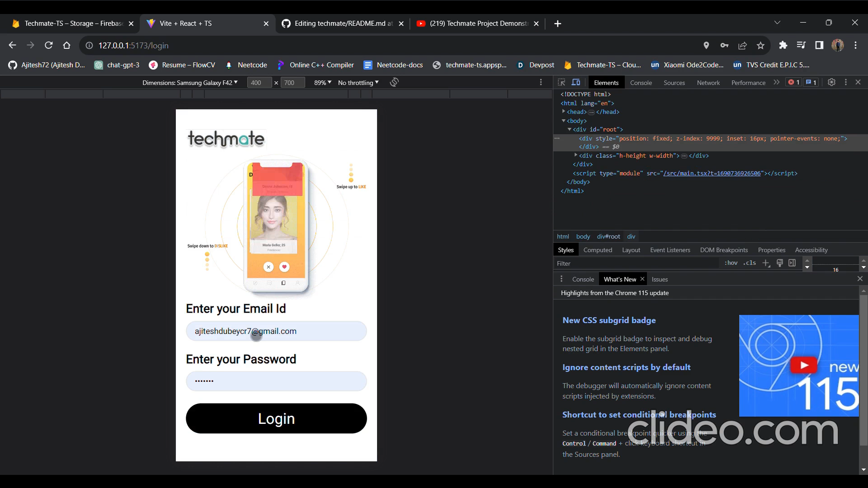Toggle the .cls element classes panel
This screenshot has width=868, height=488.
pyautogui.click(x=750, y=263)
